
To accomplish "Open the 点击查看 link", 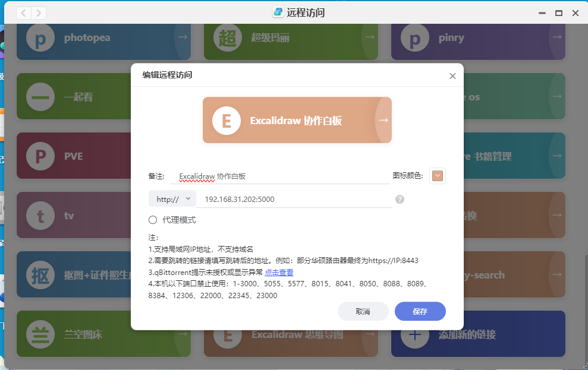I will (x=279, y=272).
